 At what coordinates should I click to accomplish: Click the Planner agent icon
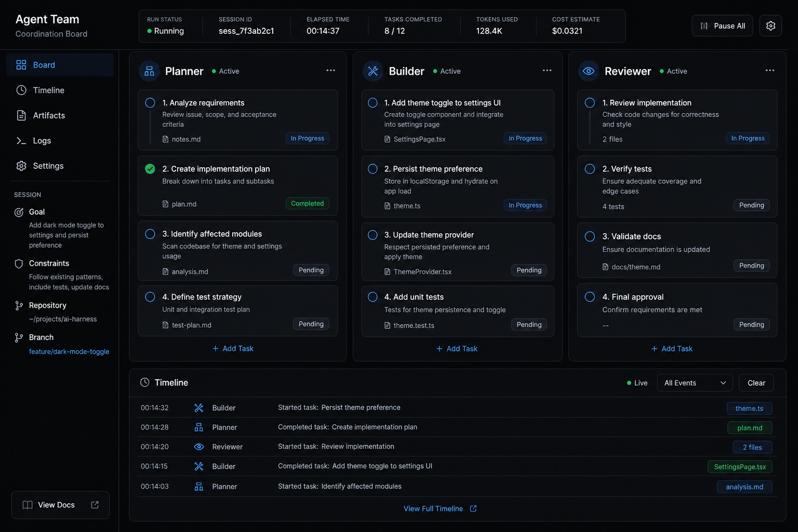click(x=149, y=71)
